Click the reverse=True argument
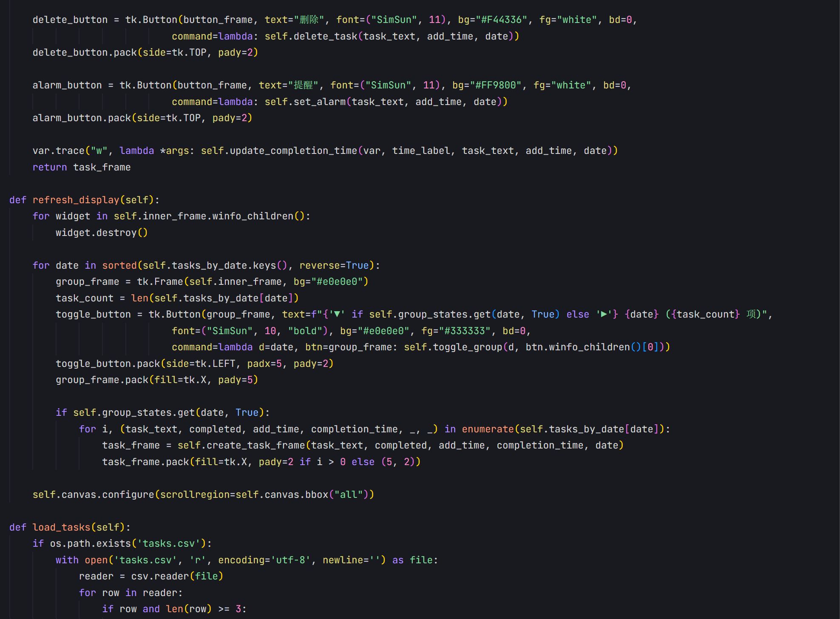Screen dimensions: 840x619 334,265
